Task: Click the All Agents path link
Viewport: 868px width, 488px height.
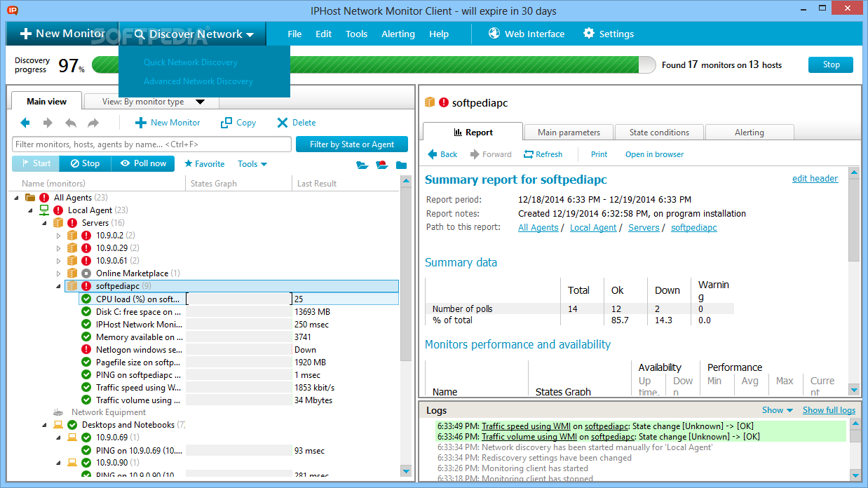Action: (x=538, y=228)
